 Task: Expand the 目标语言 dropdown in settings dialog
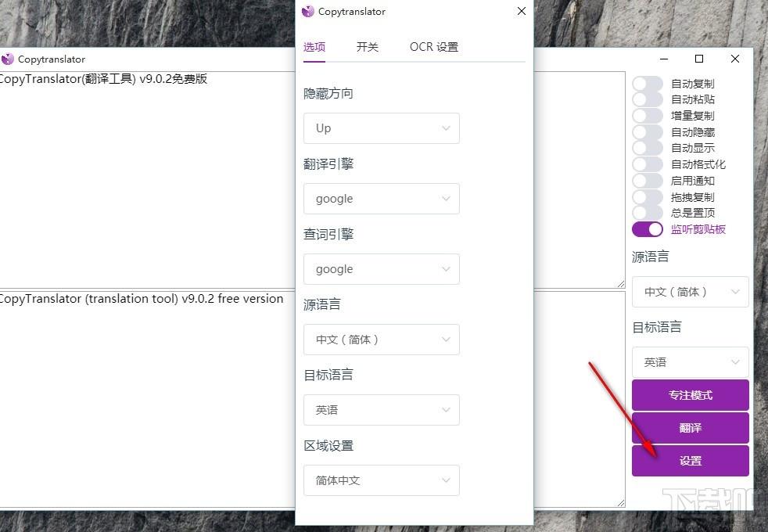click(382, 410)
